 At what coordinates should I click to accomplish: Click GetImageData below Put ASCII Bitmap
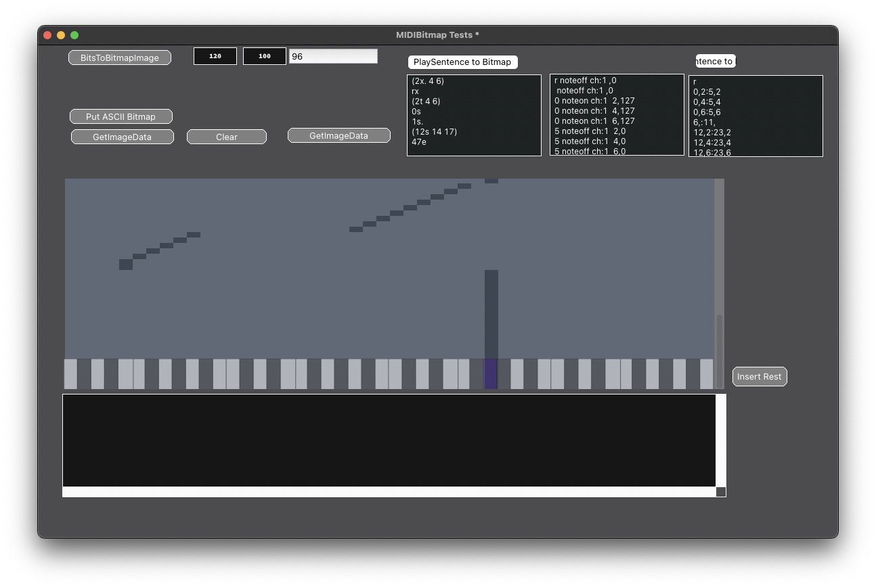(x=123, y=137)
